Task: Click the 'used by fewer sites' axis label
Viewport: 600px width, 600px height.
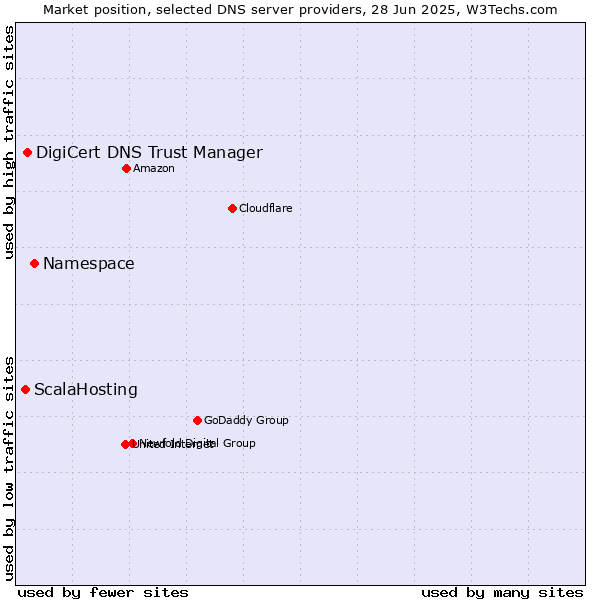Action: point(103,592)
